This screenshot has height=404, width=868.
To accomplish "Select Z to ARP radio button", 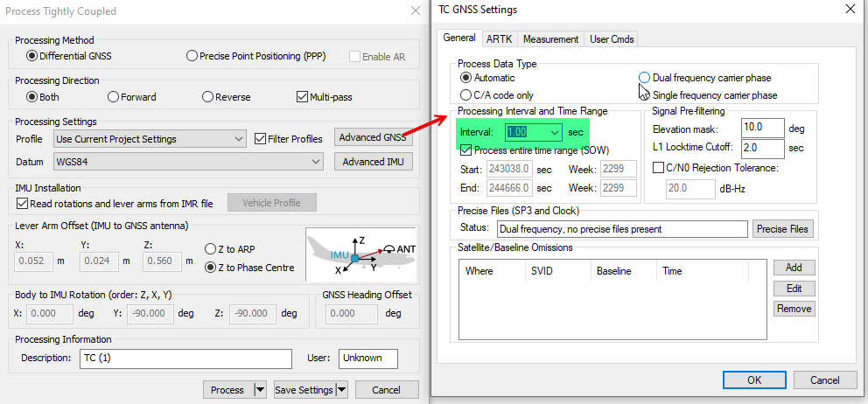I will tap(230, 248).
